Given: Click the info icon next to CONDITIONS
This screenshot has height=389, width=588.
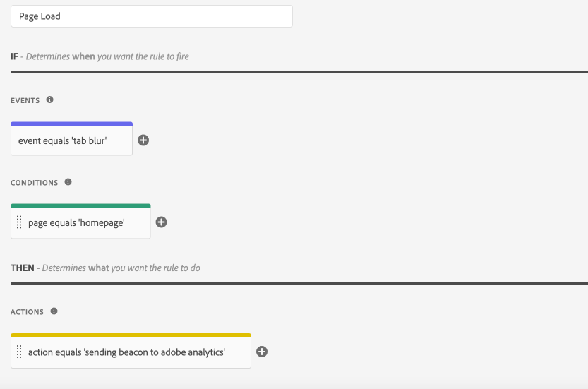Looking at the screenshot, I should [68, 182].
